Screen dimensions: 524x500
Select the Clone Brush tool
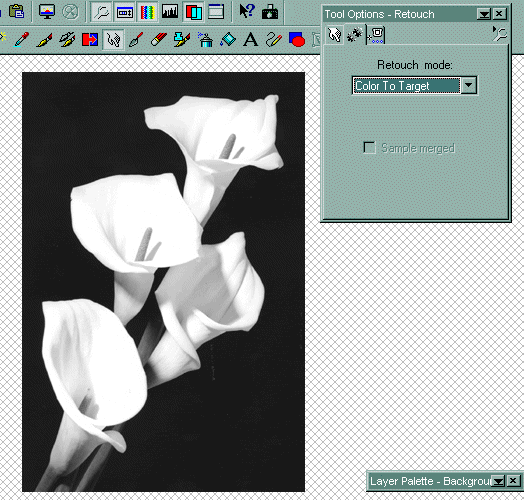(x=67, y=39)
